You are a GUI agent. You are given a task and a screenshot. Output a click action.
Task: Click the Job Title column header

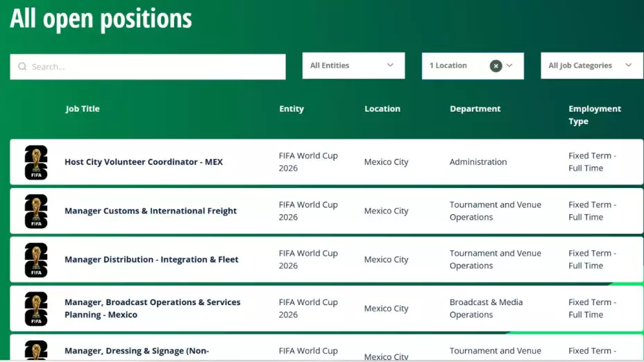coord(83,109)
